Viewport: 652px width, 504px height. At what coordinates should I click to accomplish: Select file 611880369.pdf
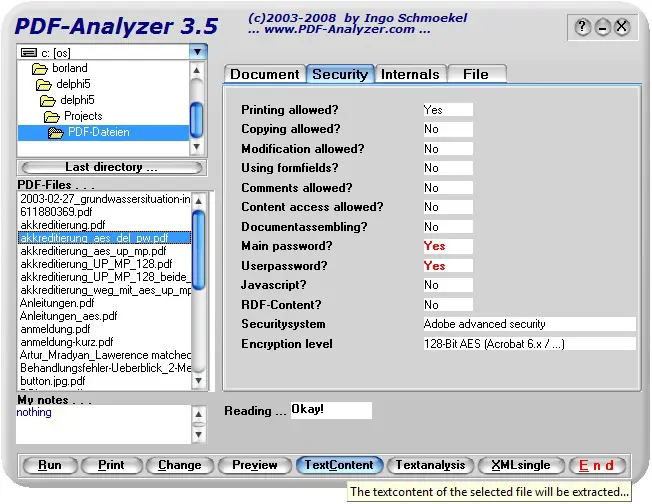coord(105,212)
